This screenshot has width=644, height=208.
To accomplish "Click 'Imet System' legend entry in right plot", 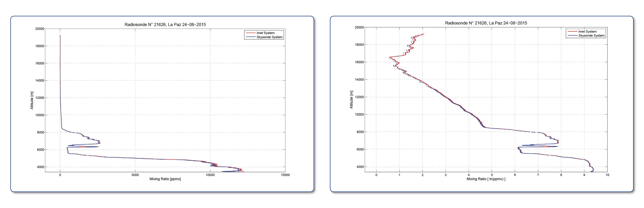I will click(587, 31).
